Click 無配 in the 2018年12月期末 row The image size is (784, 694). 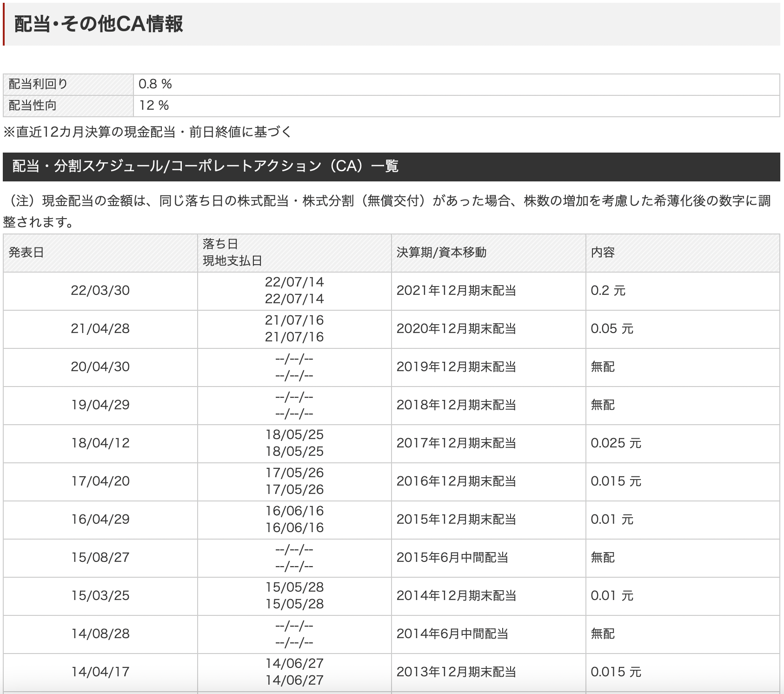[x=603, y=405]
